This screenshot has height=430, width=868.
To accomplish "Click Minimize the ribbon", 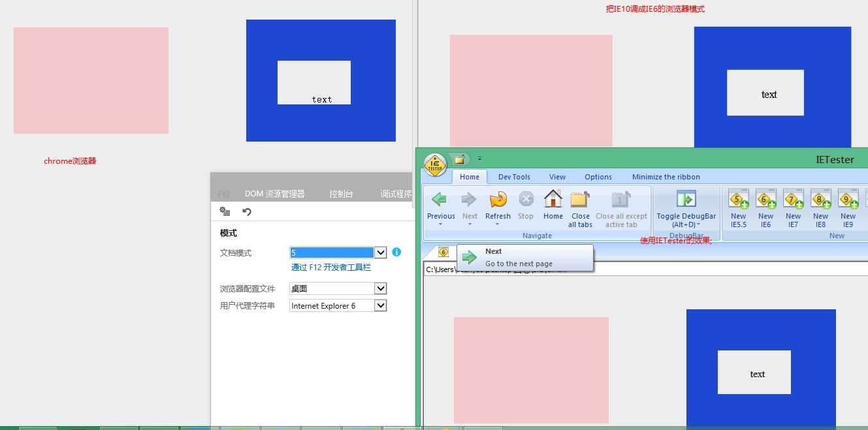I will click(666, 177).
